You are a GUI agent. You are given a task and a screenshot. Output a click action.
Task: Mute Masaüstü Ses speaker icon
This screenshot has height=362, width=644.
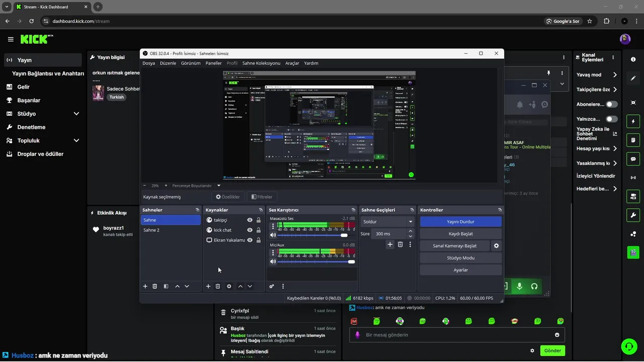(273, 235)
